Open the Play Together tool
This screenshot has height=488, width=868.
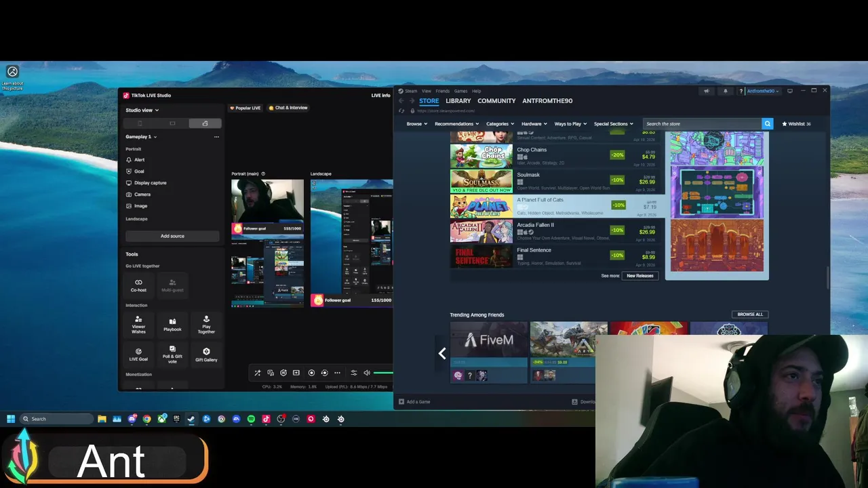click(206, 325)
